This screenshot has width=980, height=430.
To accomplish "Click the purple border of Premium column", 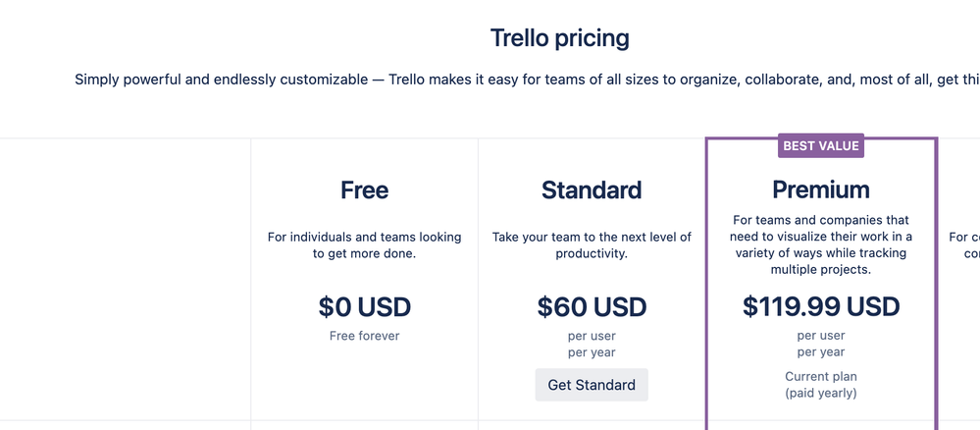I will point(707,282).
